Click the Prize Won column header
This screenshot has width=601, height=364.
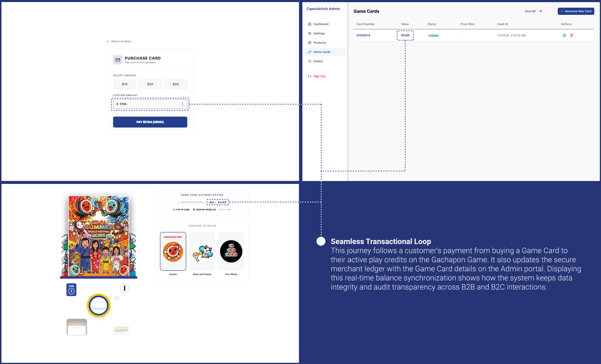[x=467, y=24]
